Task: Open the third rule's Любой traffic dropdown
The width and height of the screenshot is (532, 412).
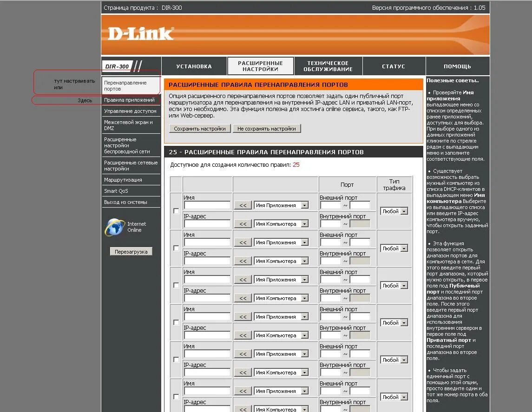Action: 394,286
